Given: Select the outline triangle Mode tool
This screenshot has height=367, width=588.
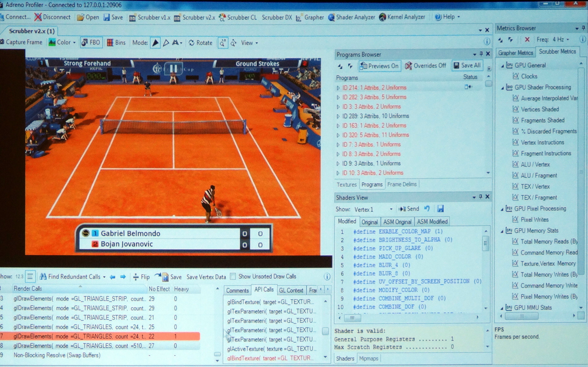Looking at the screenshot, I should point(166,43).
